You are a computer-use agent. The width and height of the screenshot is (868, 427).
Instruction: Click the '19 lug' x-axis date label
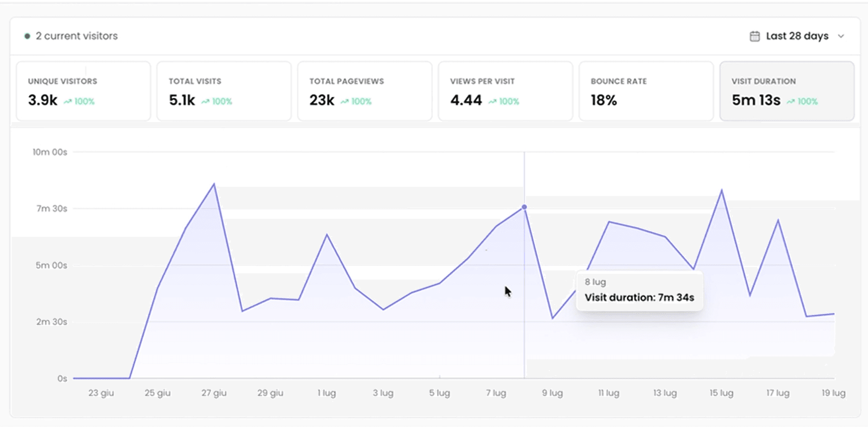tap(833, 393)
